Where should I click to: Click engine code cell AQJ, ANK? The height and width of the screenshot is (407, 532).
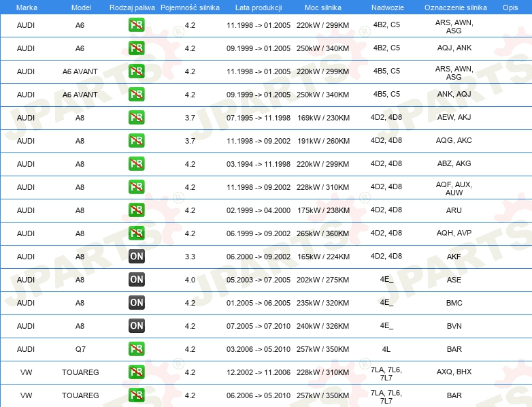(454, 48)
